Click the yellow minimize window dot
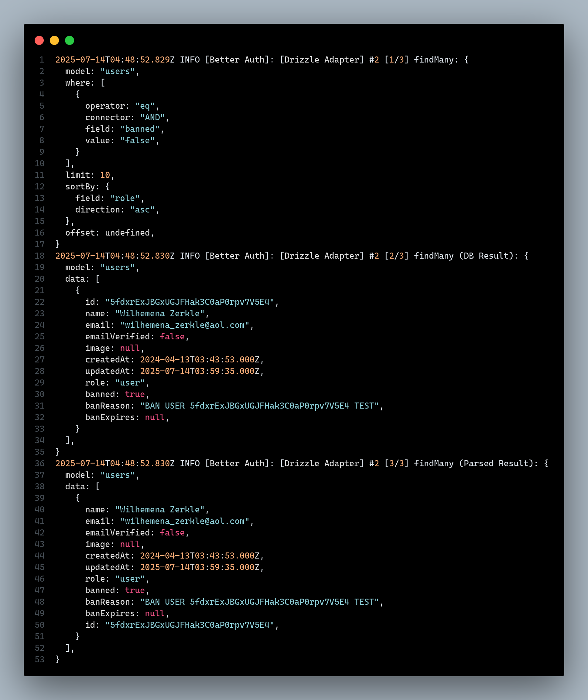 (54, 40)
